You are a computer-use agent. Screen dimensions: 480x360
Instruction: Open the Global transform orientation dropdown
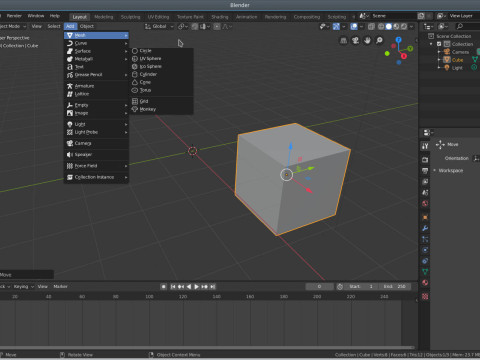pyautogui.click(x=159, y=26)
